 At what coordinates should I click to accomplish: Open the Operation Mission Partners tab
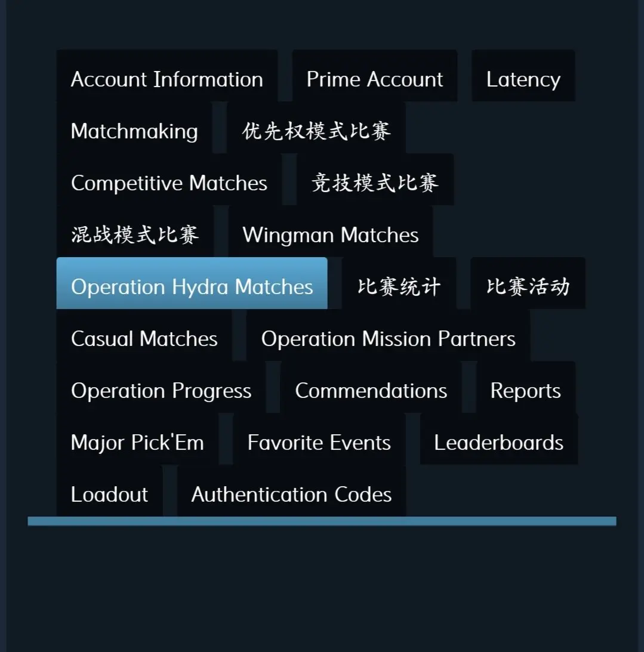[388, 335]
